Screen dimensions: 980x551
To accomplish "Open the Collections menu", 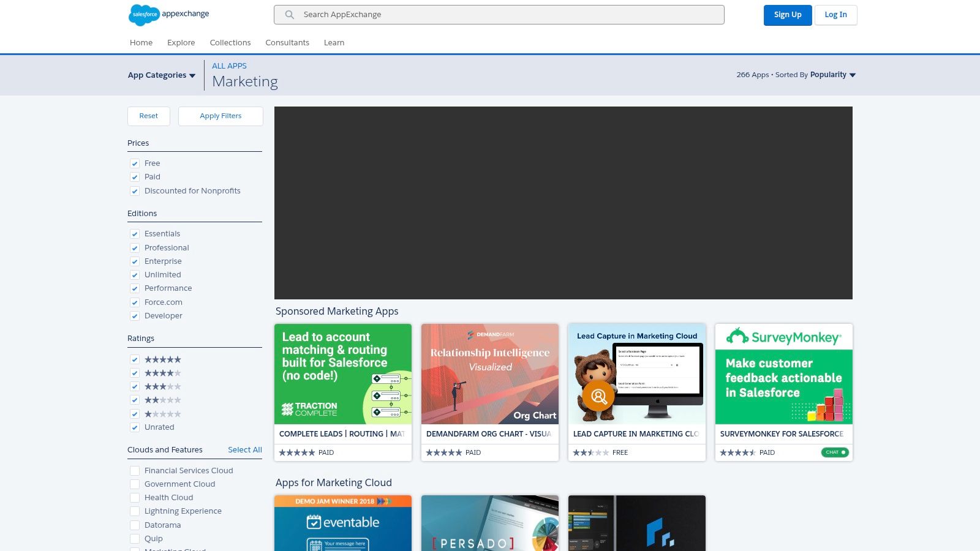I will pyautogui.click(x=230, y=42).
